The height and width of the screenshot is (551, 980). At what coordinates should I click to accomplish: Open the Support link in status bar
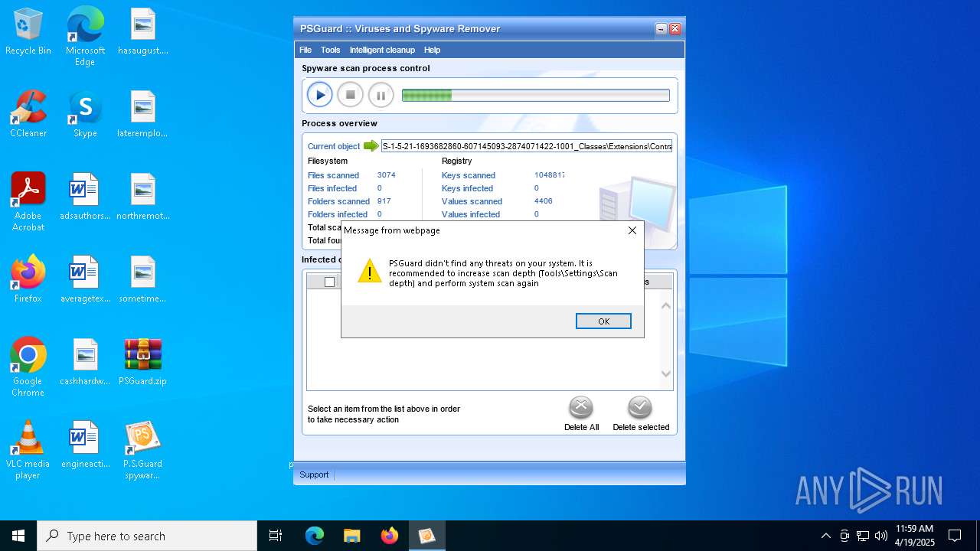pyautogui.click(x=314, y=474)
